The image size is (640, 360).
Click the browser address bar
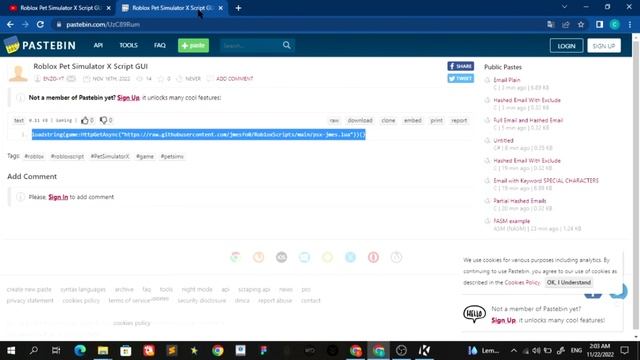coord(298,24)
